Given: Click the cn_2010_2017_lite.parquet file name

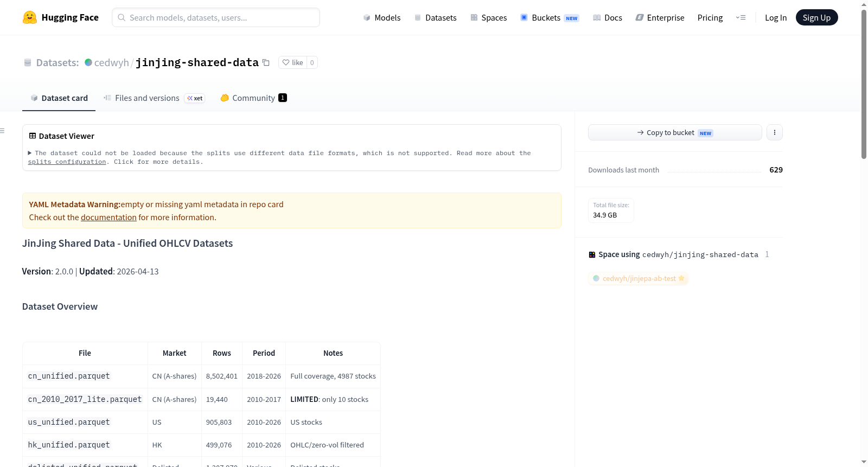Looking at the screenshot, I should pos(85,399).
